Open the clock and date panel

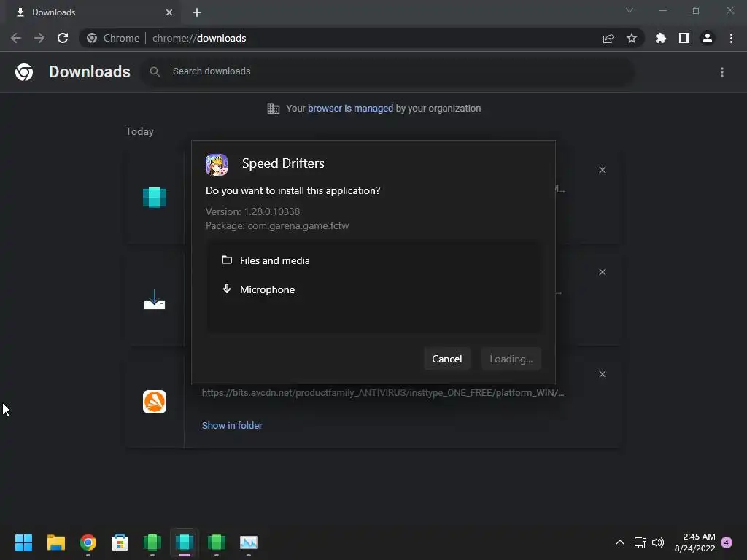(x=694, y=542)
